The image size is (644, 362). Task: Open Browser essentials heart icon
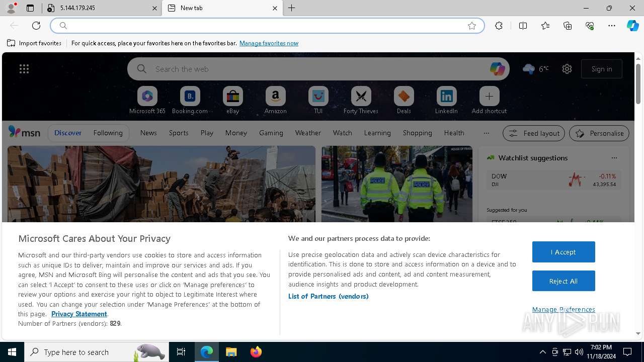click(590, 26)
